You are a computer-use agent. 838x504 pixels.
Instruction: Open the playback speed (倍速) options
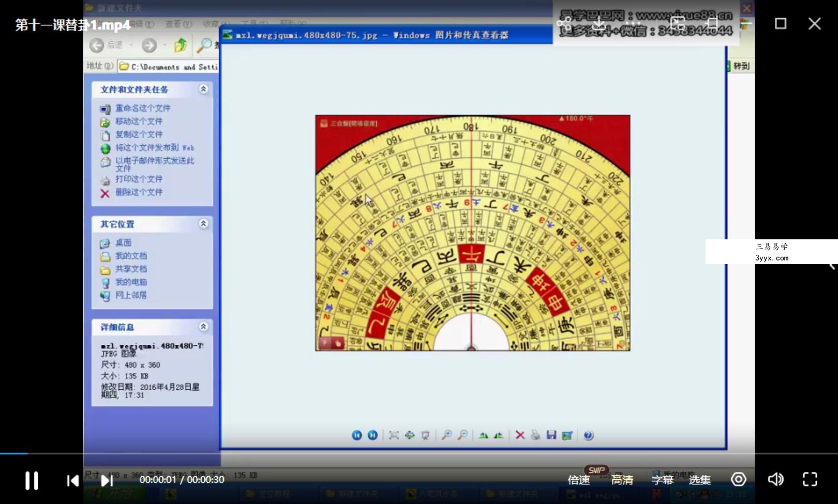click(x=579, y=480)
